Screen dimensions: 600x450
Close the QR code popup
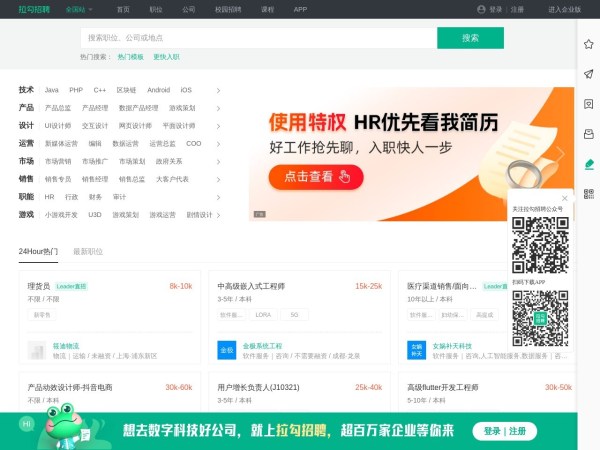(x=564, y=198)
